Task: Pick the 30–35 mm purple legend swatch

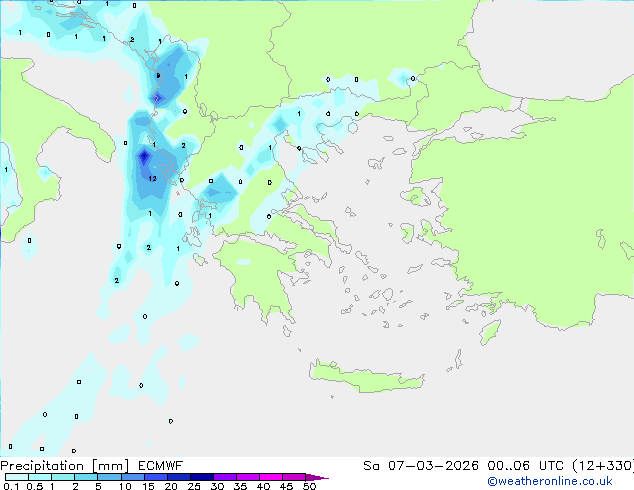Action: [225, 477]
